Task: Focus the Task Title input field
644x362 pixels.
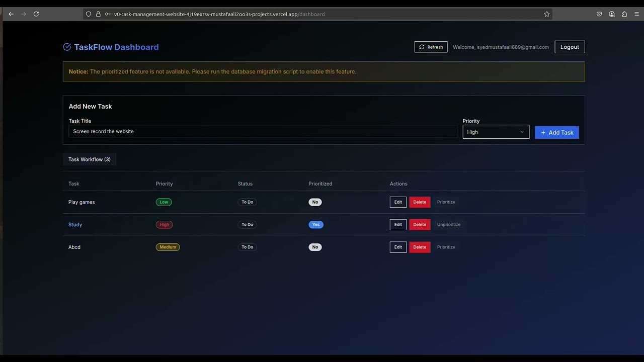Action: (x=263, y=131)
